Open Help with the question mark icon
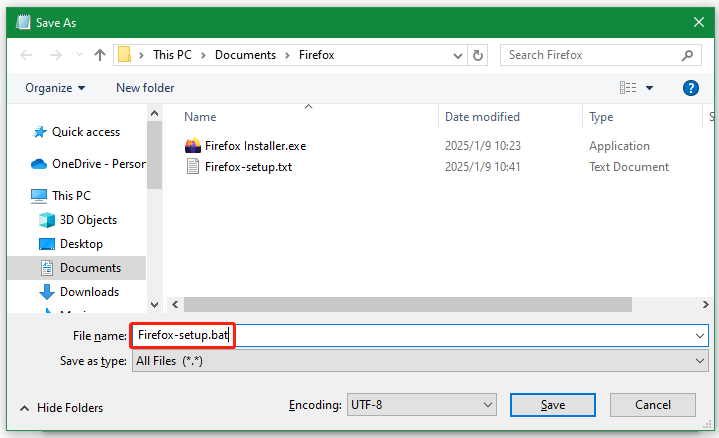The image size is (719, 438). 691,88
